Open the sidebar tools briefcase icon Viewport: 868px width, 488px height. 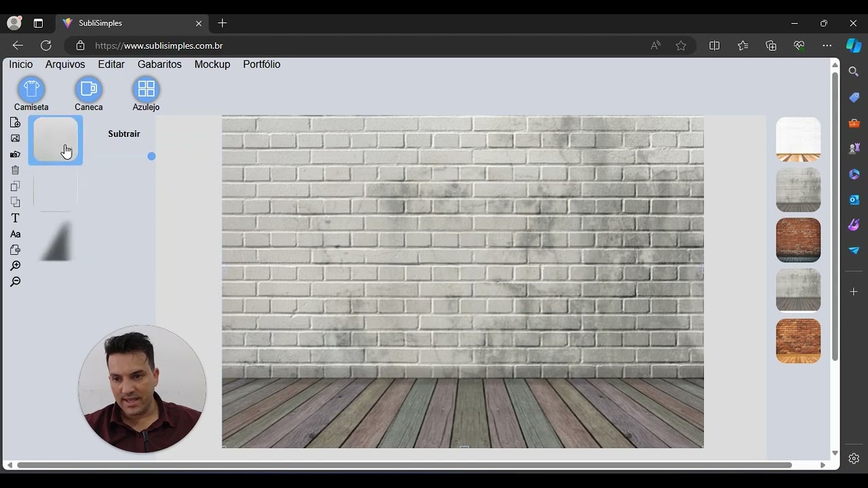click(854, 123)
